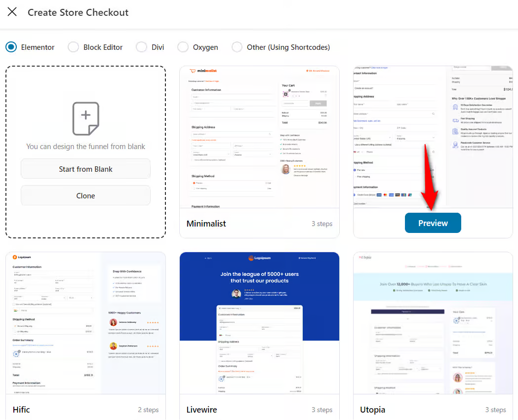Click the 2 steps label under Hific

click(x=148, y=410)
